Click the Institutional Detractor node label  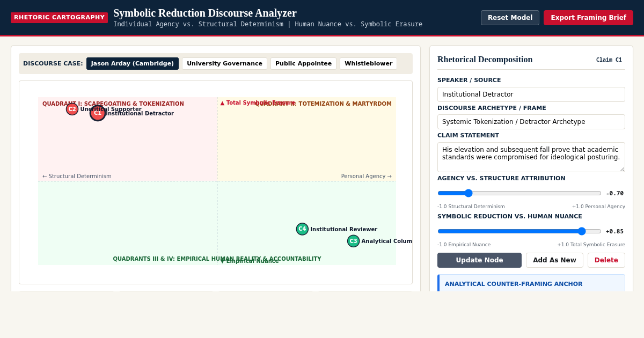pyautogui.click(x=140, y=114)
